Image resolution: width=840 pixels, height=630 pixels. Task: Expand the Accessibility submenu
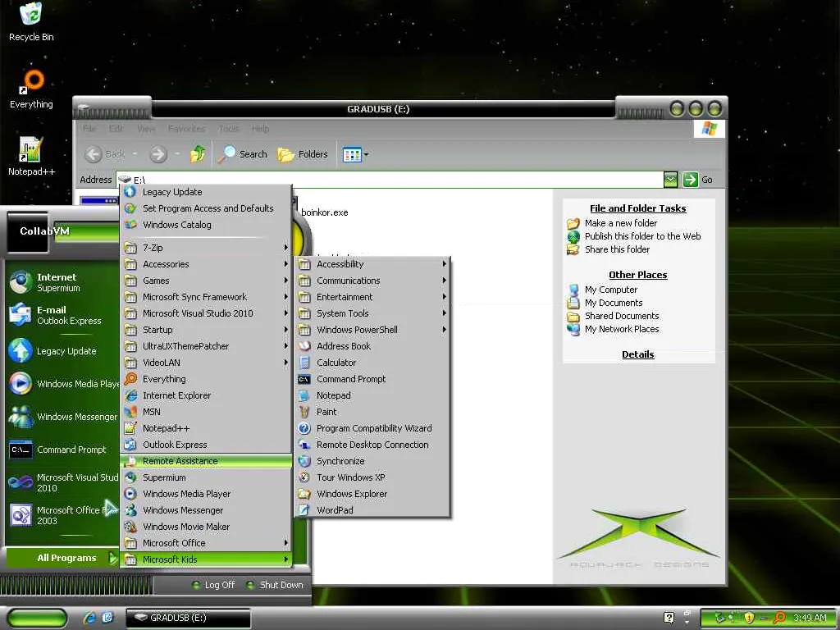click(372, 264)
